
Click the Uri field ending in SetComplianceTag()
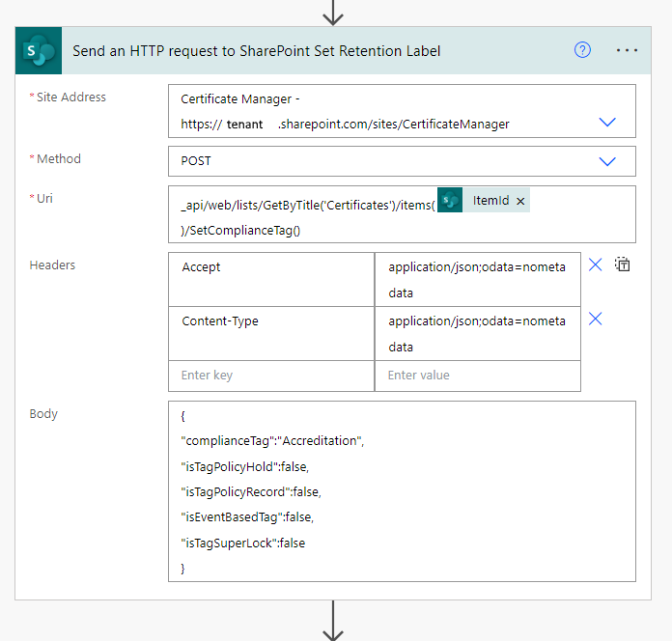coord(290,229)
